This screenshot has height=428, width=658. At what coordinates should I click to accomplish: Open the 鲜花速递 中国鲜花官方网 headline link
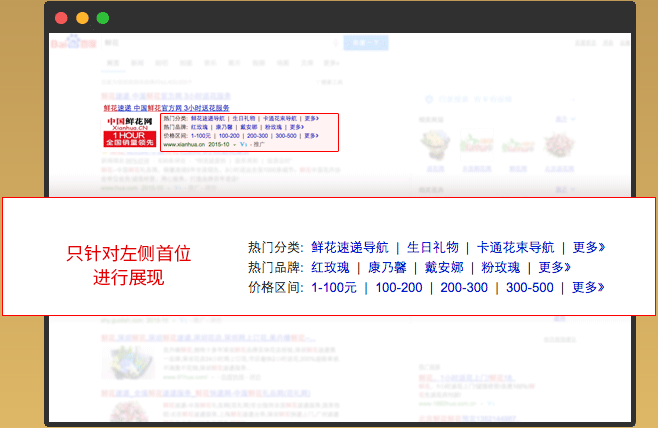click(x=166, y=107)
